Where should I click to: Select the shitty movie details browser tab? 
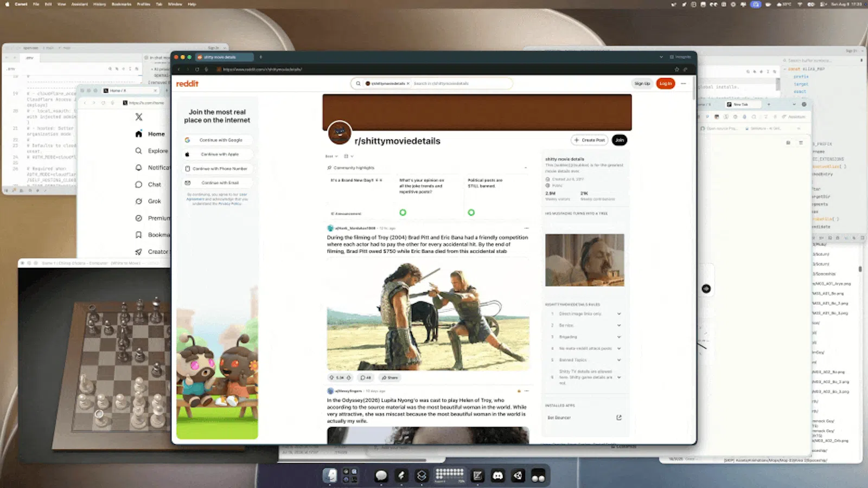pos(224,57)
